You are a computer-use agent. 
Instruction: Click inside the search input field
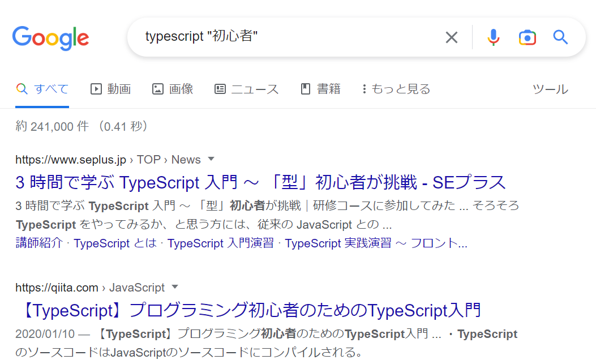click(283, 37)
